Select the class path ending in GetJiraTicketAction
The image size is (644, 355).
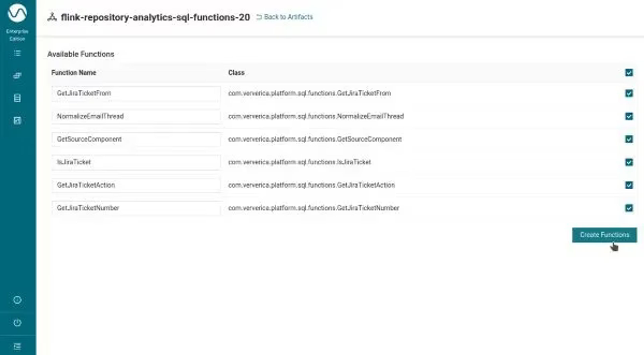point(311,185)
